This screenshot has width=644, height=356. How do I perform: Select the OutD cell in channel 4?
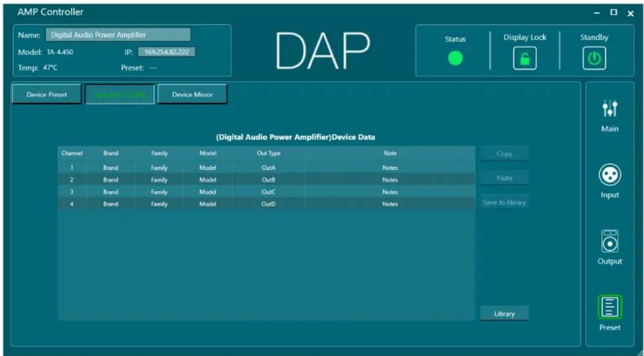tap(269, 204)
